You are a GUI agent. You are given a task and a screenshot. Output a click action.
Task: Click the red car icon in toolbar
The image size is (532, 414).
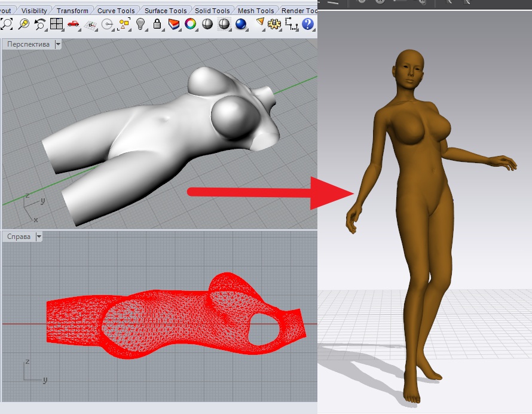pyautogui.click(x=74, y=24)
